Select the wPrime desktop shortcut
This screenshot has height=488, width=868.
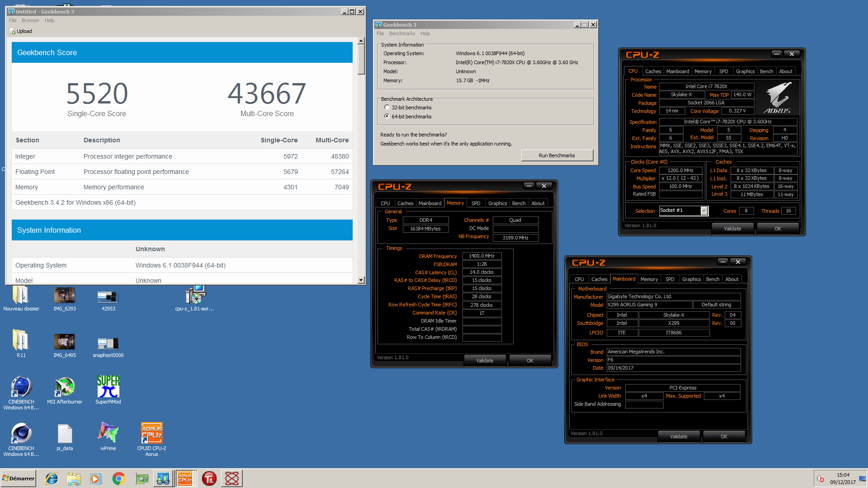tap(108, 437)
